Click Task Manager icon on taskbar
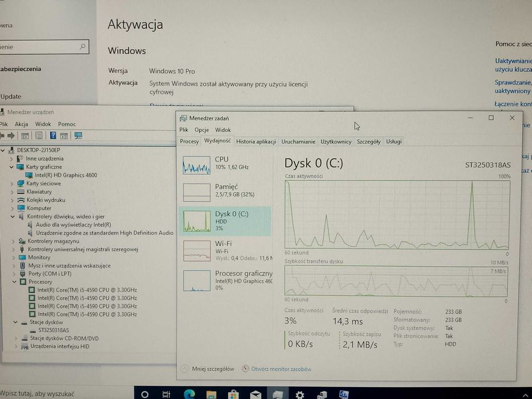The image size is (532, 399). tap(278, 394)
